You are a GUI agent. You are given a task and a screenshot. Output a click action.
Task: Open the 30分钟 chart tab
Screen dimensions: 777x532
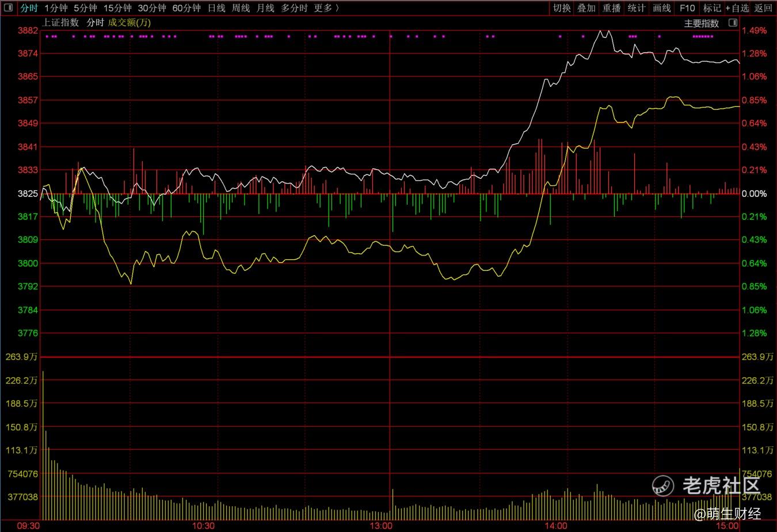[x=152, y=8]
